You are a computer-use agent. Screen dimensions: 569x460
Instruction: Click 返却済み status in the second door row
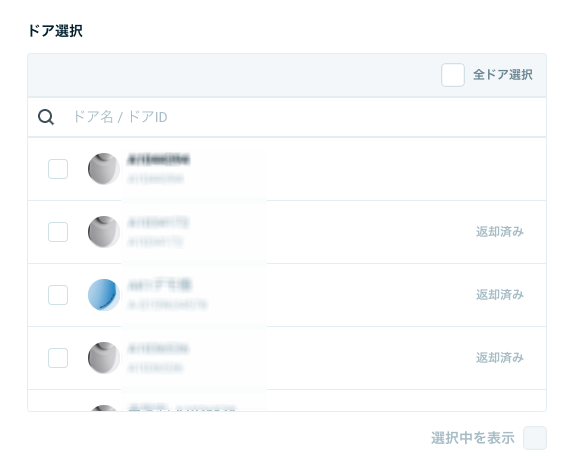pyautogui.click(x=500, y=231)
